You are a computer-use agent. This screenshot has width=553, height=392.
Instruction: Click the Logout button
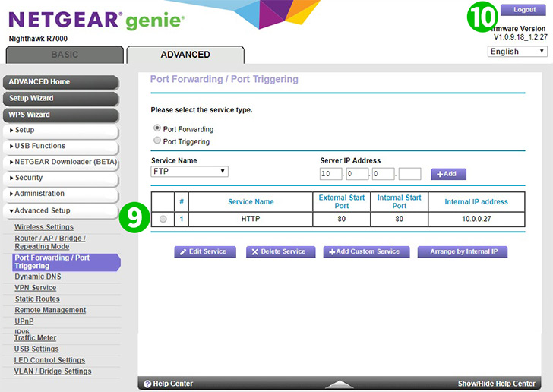coord(523,10)
